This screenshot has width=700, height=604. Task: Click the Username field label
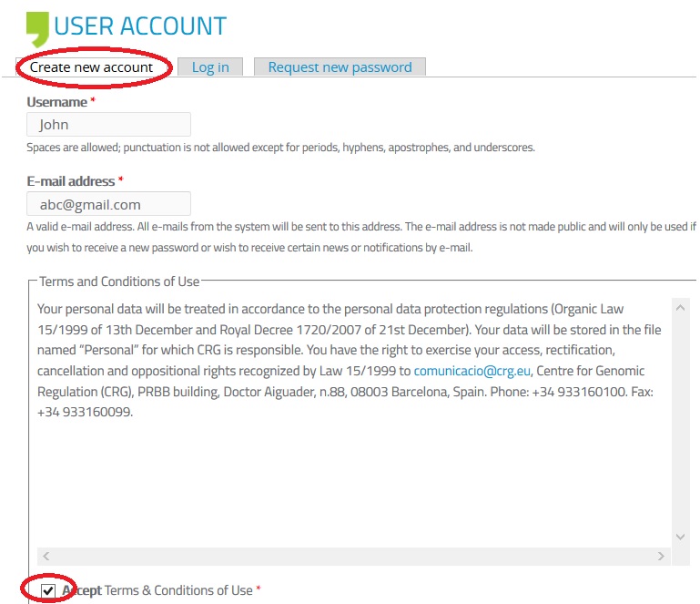56,102
